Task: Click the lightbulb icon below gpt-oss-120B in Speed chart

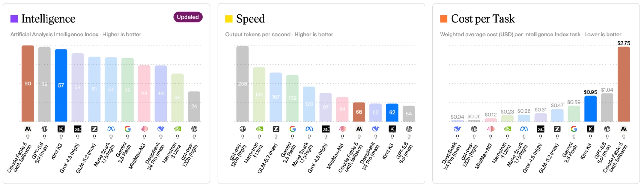Action: [242, 137]
